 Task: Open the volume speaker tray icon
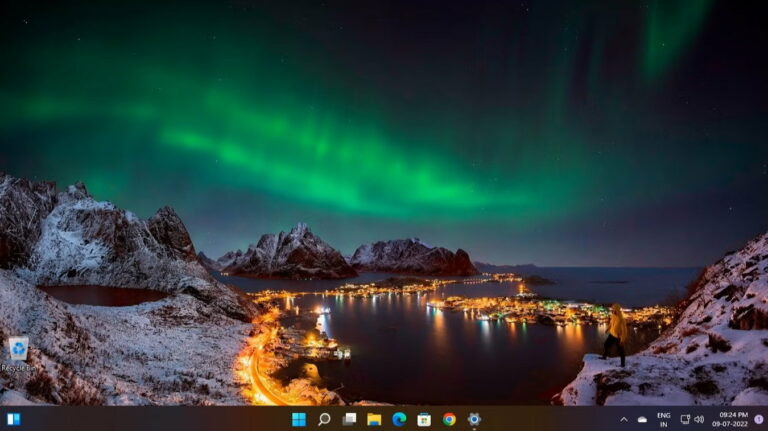699,419
